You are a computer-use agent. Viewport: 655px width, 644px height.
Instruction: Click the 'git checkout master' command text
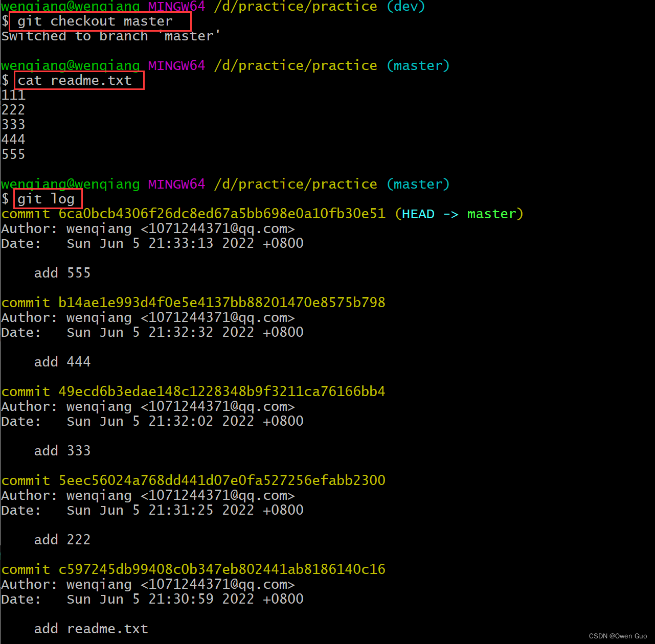pyautogui.click(x=95, y=21)
